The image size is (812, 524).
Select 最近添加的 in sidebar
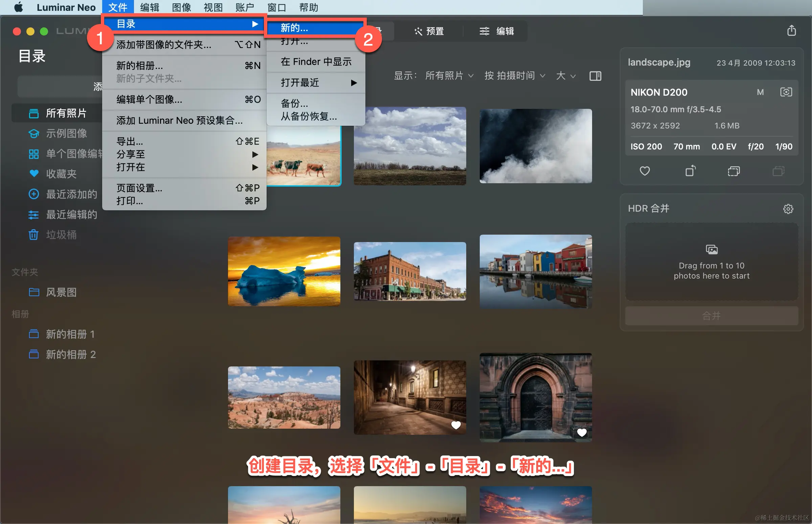click(x=71, y=194)
